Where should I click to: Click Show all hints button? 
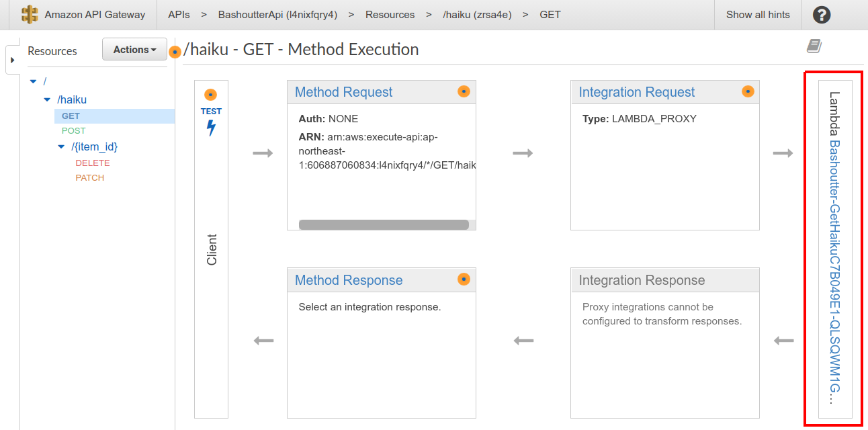click(758, 15)
